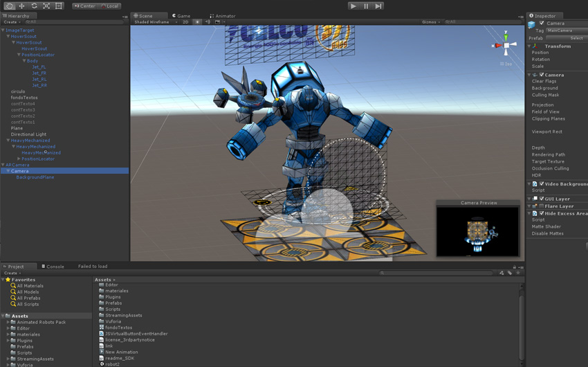Open the Scene effects image icon
The height and width of the screenshot is (367, 588).
(217, 21)
